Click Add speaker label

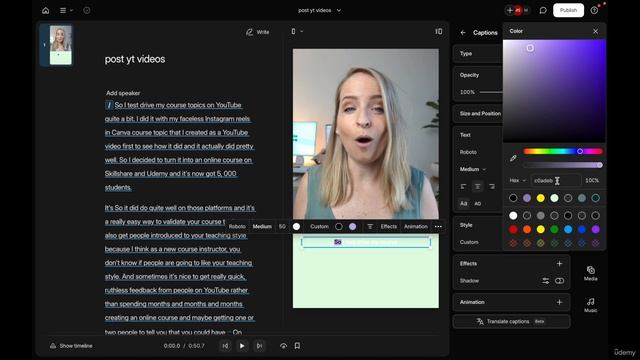(x=123, y=93)
